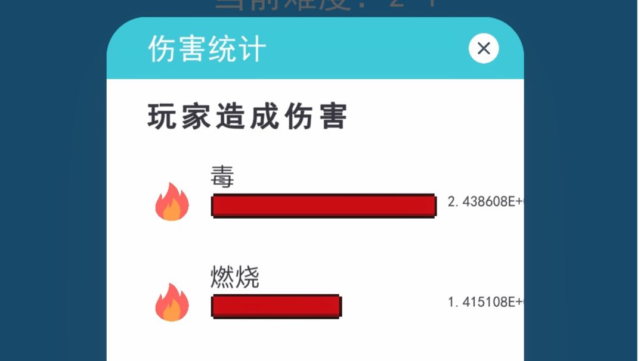Click the red 燃烧 damage bar
The image size is (644, 361).
(276, 306)
